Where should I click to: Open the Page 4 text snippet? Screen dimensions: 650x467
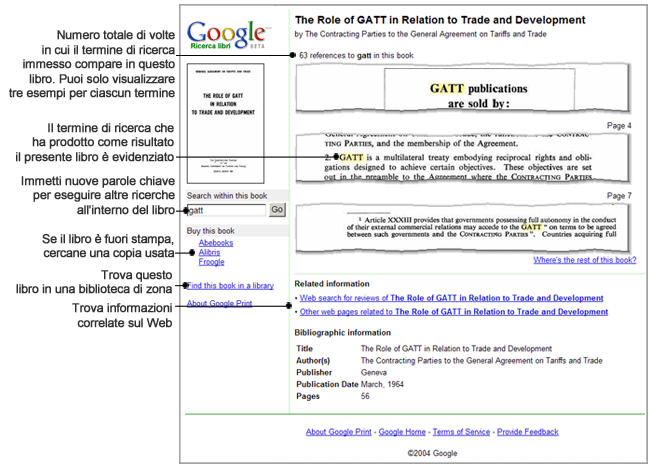pos(463,158)
